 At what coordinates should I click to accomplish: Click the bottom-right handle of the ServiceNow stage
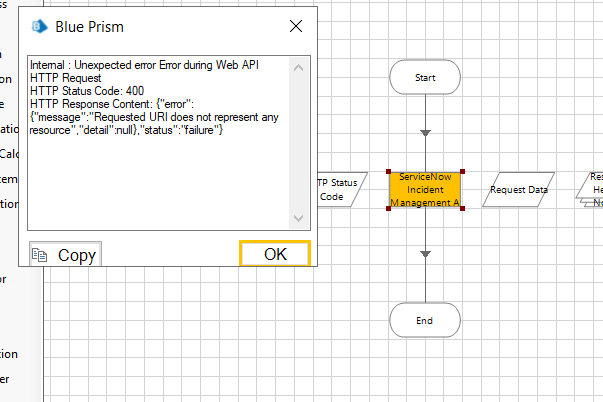coord(462,209)
